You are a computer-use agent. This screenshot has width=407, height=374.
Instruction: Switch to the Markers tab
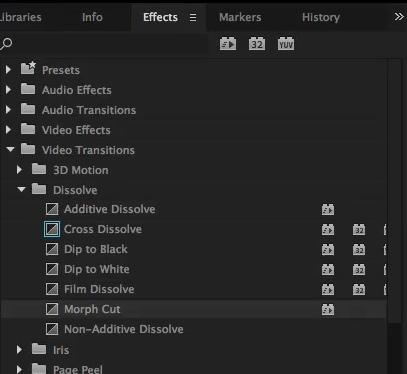[240, 17]
